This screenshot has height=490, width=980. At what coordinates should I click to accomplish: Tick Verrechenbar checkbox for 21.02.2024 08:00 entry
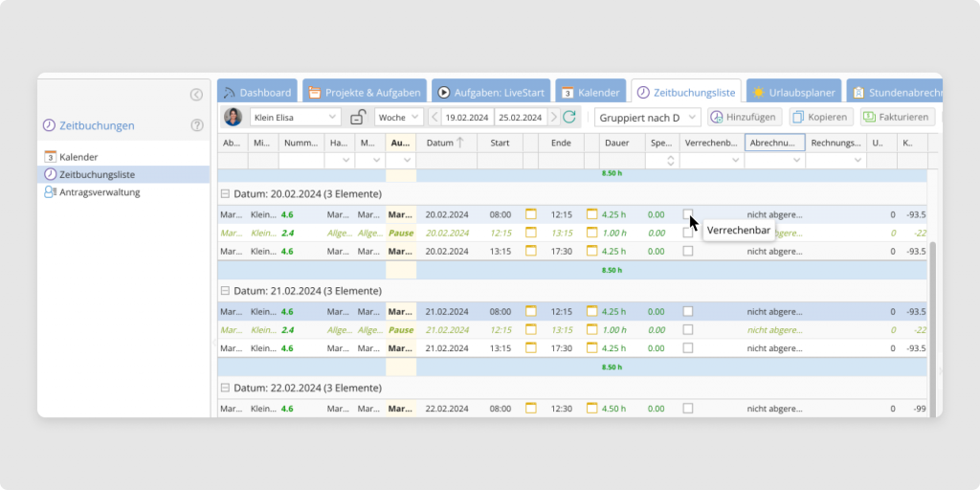click(687, 311)
